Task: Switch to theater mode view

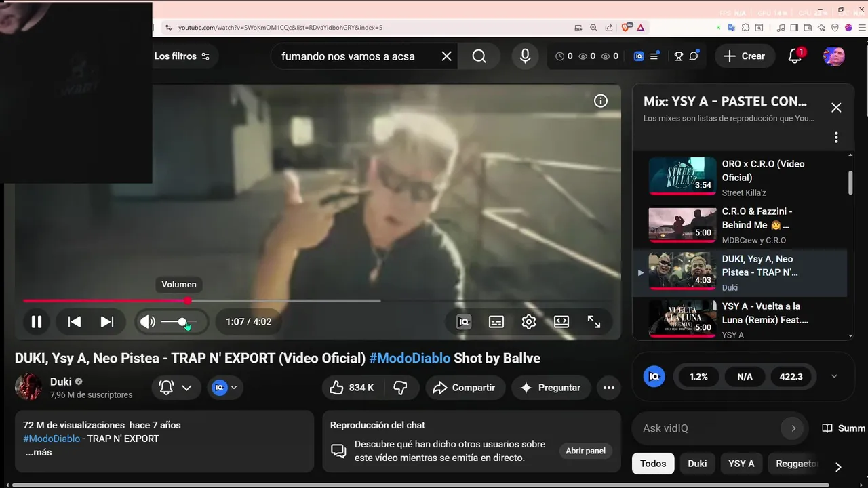Action: click(x=561, y=322)
